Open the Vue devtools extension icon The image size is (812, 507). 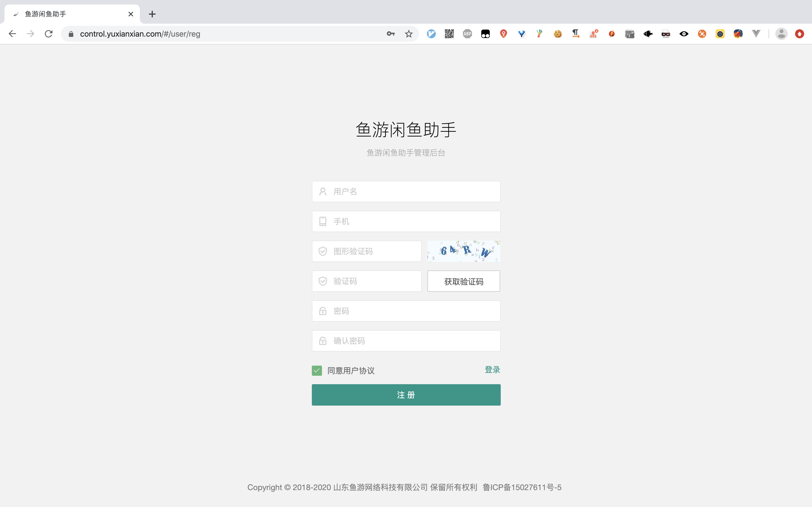(756, 34)
